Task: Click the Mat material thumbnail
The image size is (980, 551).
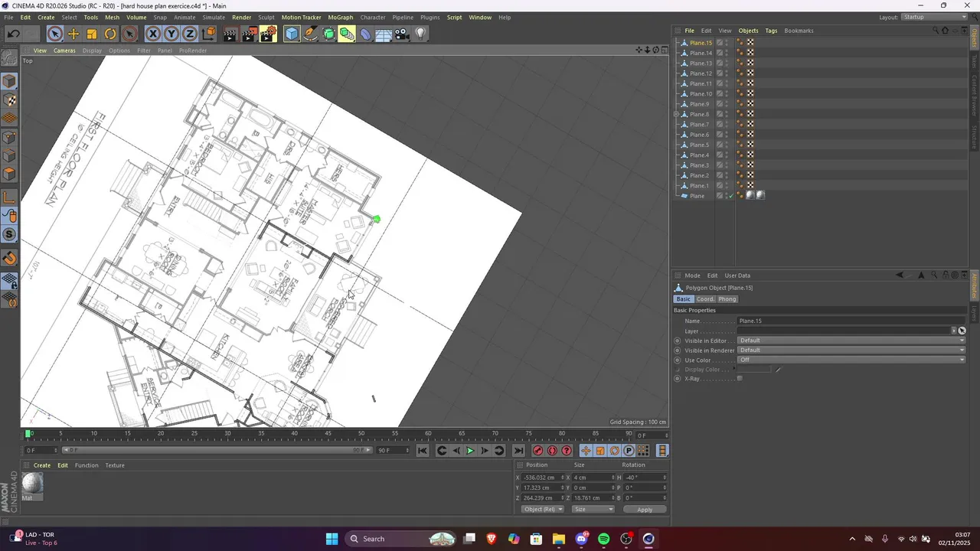Action: [x=32, y=484]
